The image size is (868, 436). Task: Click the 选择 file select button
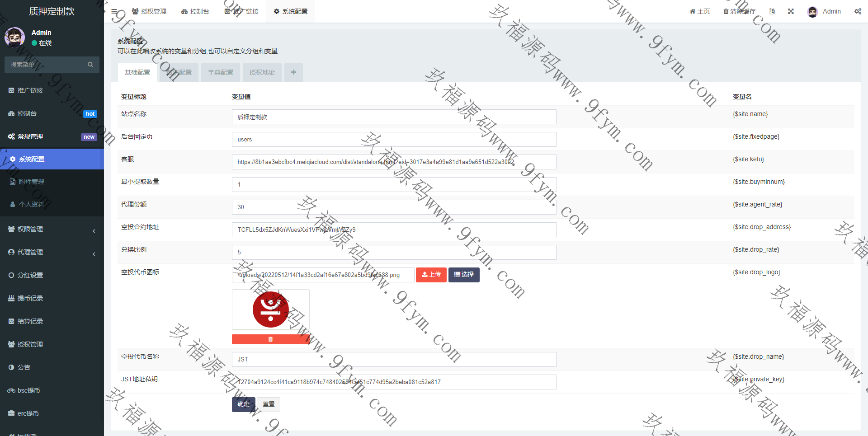[464, 275]
